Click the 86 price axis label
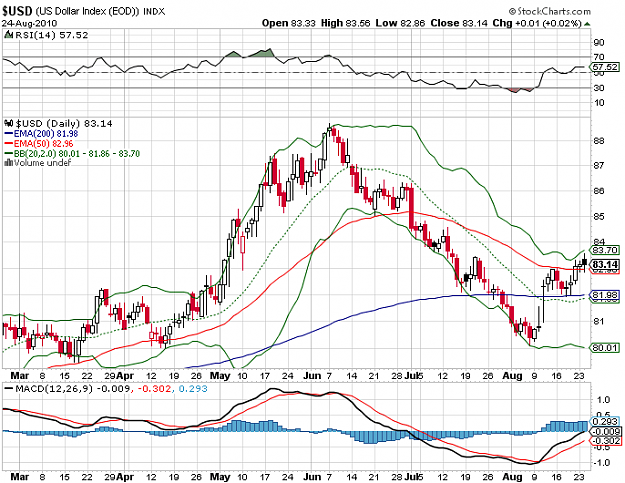The image size is (625, 483). 599,191
